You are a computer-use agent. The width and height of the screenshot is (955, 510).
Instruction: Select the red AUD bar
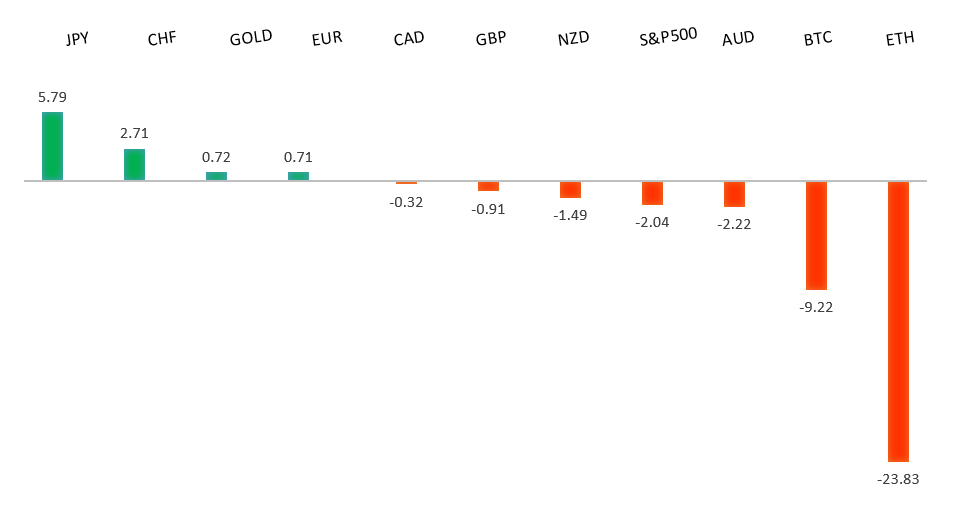(x=734, y=194)
